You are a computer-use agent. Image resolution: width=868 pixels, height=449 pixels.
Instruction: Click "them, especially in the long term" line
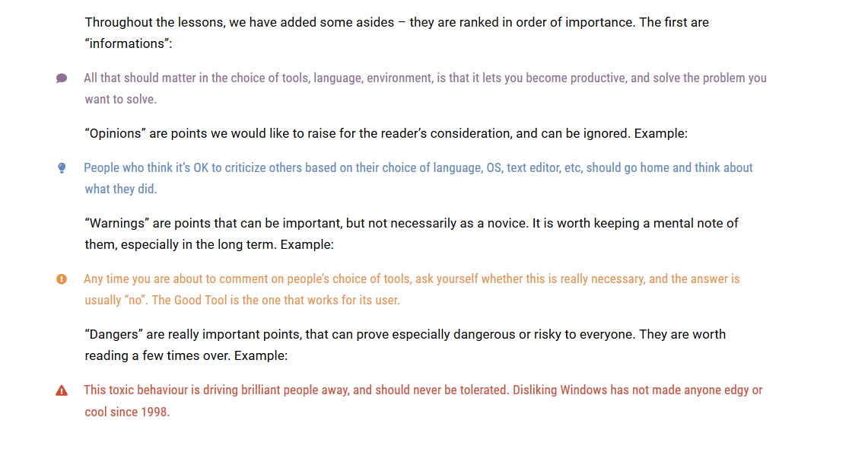tap(209, 244)
